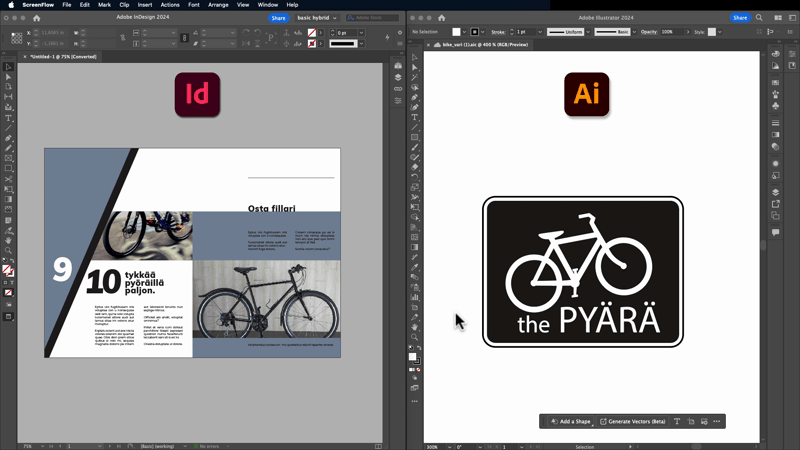Go to InDesign Home screen
Screen dimensions: 800x450
(36, 18)
